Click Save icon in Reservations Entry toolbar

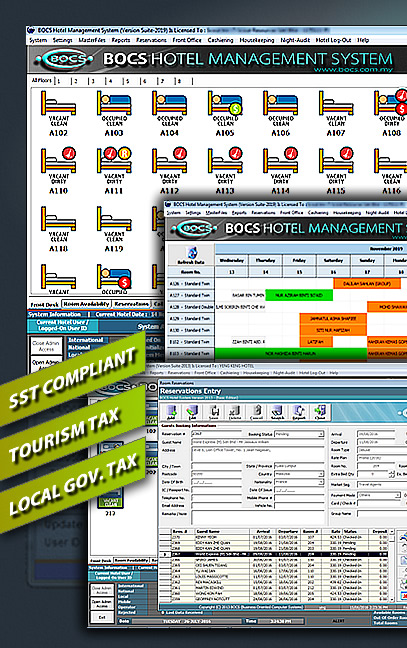tap(214, 412)
